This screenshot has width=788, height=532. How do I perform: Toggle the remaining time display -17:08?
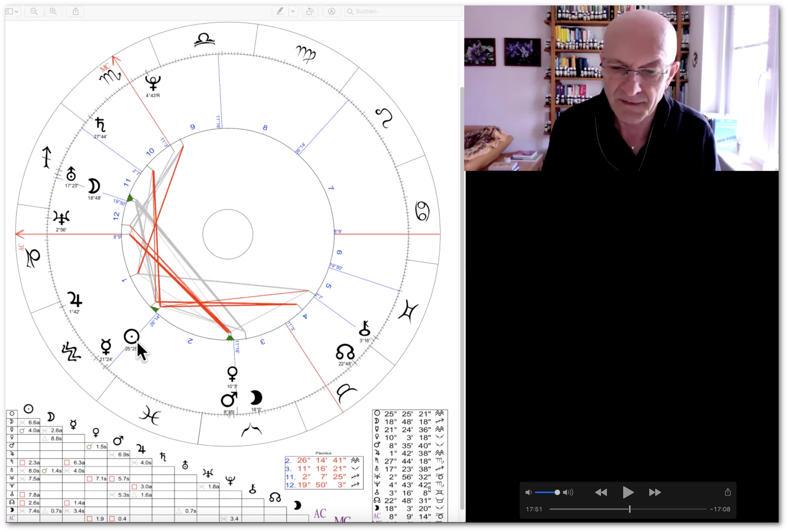pyautogui.click(x=720, y=509)
